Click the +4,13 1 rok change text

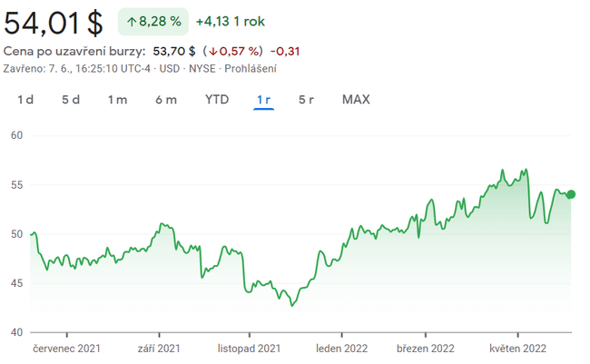(x=231, y=20)
